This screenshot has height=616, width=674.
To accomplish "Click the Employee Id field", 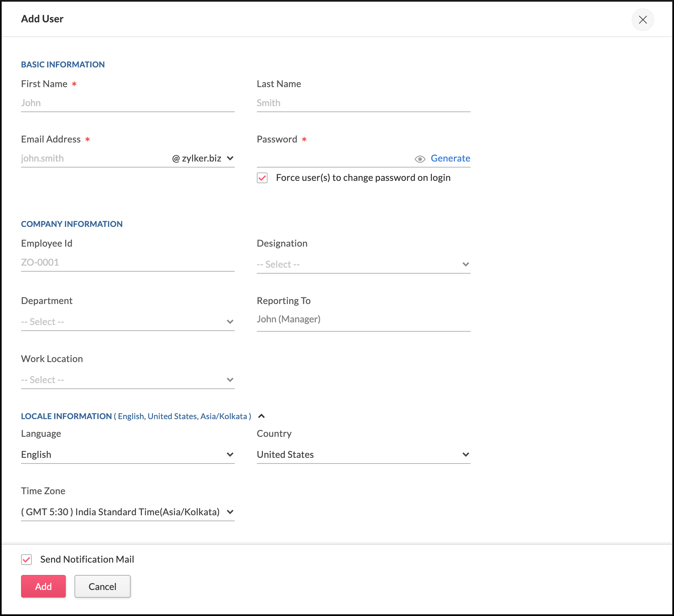I will click(x=127, y=262).
